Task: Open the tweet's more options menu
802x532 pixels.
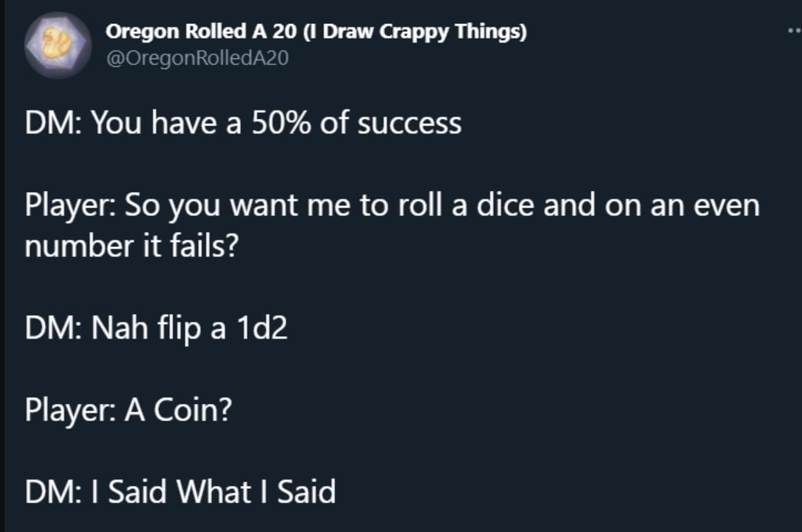Action: [795, 31]
